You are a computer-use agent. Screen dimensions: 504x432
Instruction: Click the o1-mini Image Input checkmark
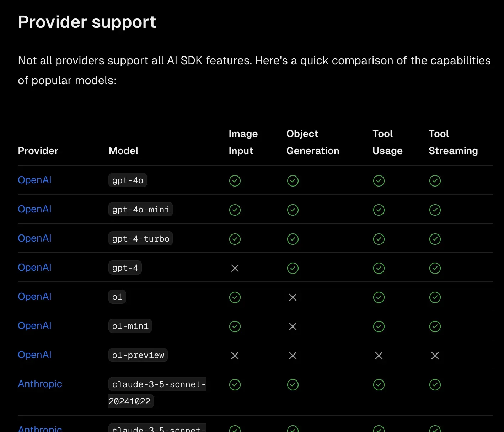click(x=235, y=326)
